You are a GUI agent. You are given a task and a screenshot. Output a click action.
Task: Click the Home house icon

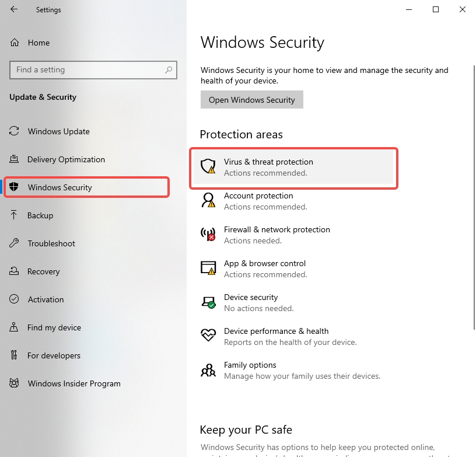tap(14, 43)
